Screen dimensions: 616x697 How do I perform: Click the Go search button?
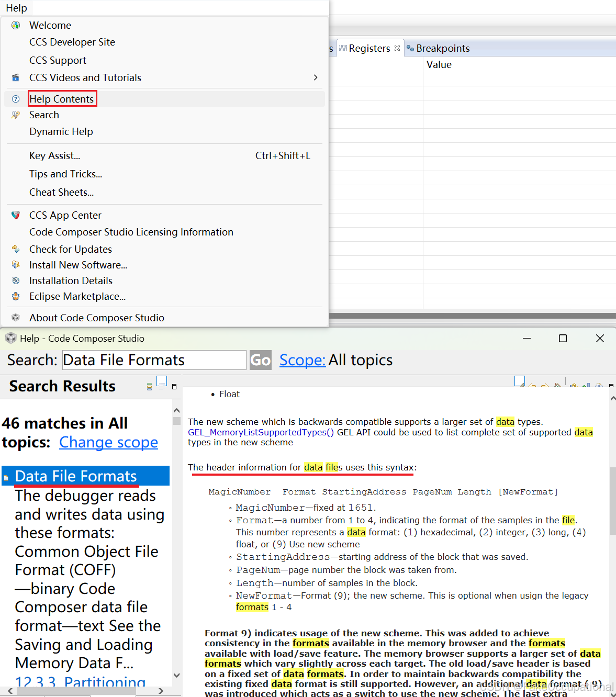[261, 360]
